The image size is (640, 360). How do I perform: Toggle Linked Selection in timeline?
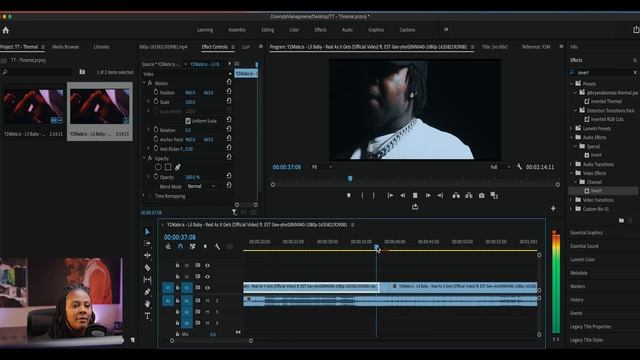[x=193, y=246]
